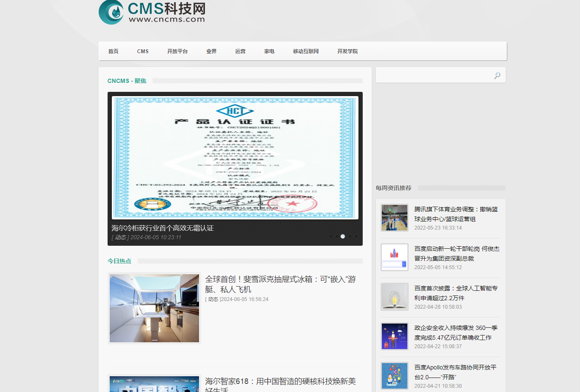Open the 百度干部轮岗 article thumbnail
Viewport: 580px width, 392px height.
395,257
